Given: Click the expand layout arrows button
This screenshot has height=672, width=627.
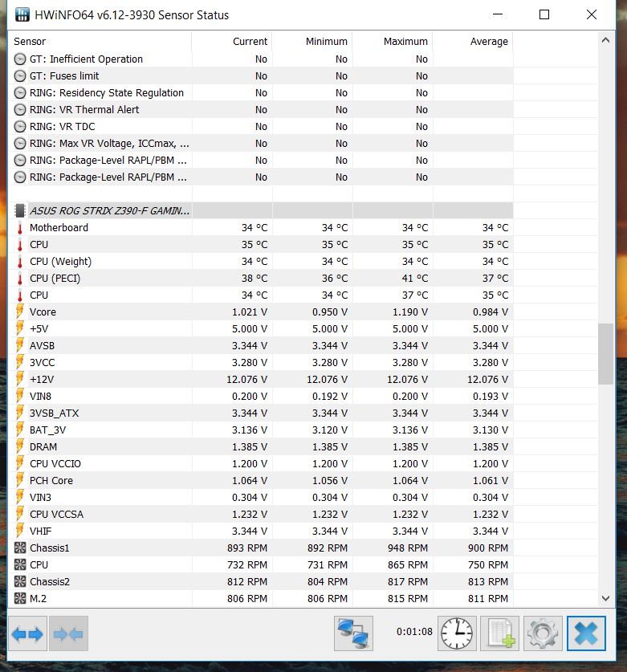Looking at the screenshot, I should [27, 633].
